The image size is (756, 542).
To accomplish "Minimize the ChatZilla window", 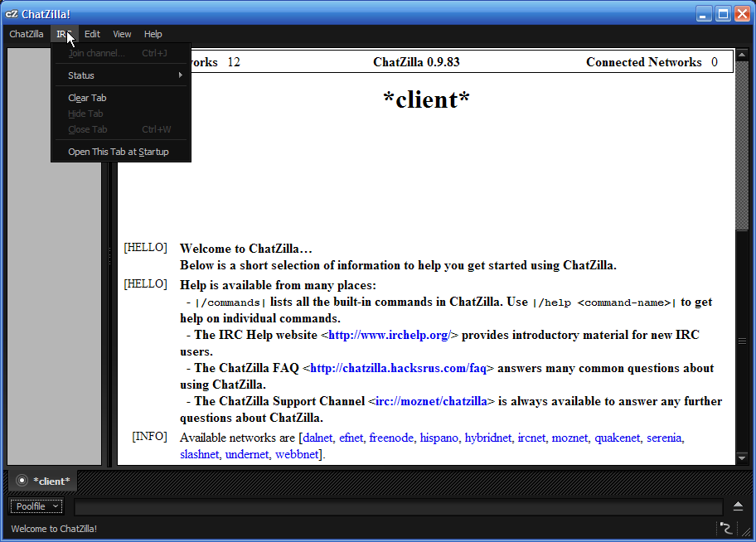I will 704,14.
